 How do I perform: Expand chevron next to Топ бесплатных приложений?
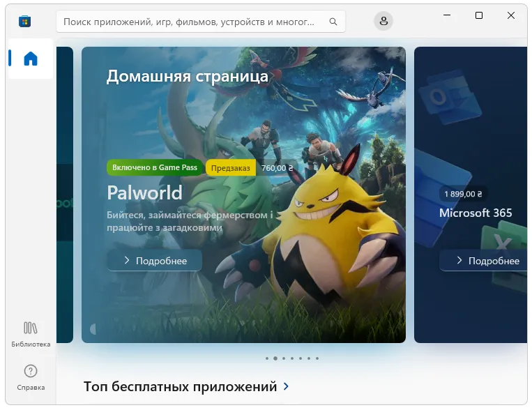tap(286, 386)
